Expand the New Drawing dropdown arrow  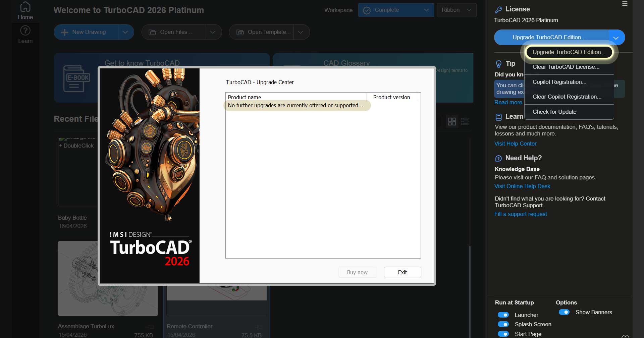pos(125,32)
